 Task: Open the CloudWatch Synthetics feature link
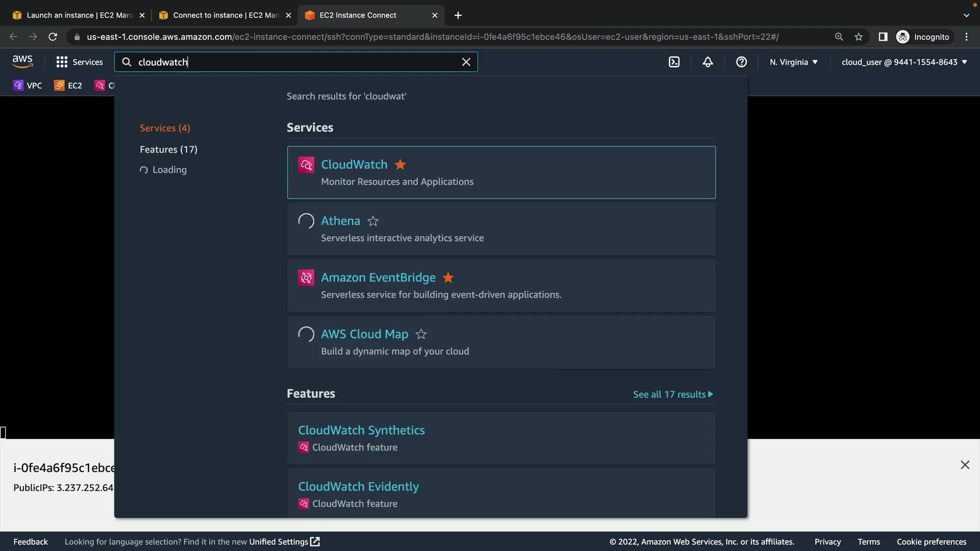point(361,430)
